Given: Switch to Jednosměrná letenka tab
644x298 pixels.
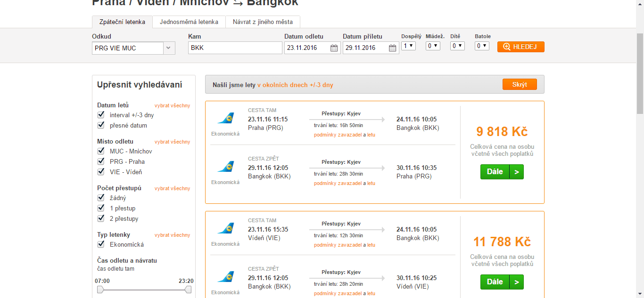Looking at the screenshot, I should [189, 22].
